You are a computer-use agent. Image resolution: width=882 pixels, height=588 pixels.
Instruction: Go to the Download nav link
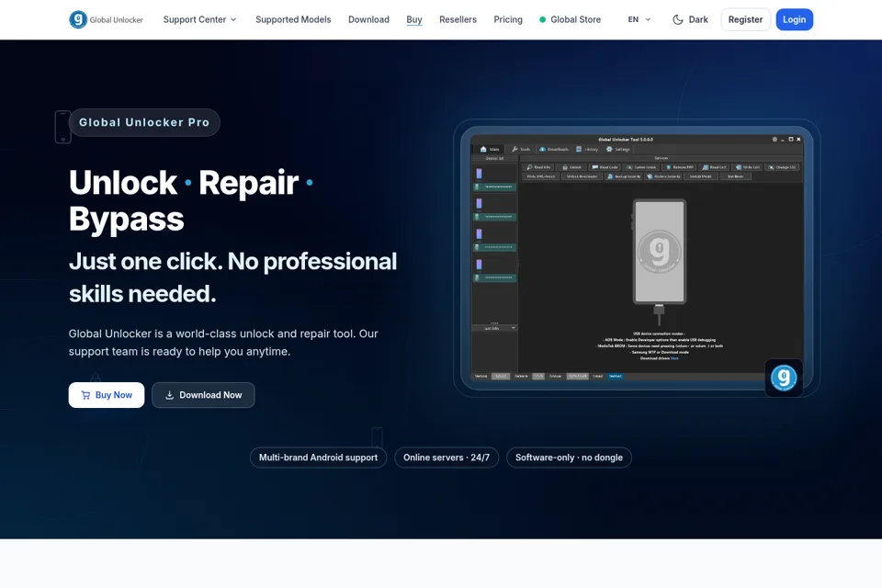point(368,19)
